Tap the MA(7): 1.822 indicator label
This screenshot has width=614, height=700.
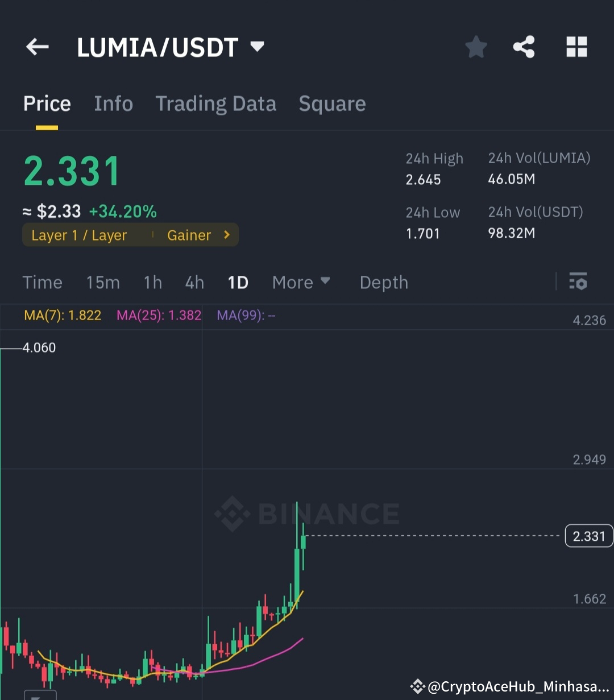pyautogui.click(x=63, y=315)
